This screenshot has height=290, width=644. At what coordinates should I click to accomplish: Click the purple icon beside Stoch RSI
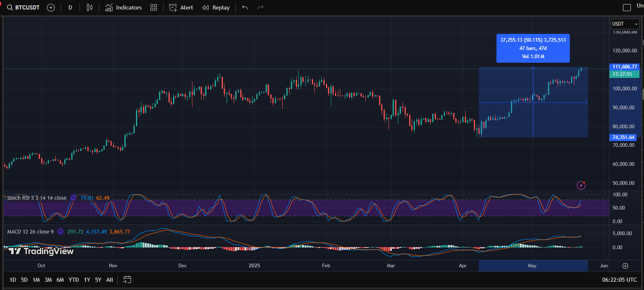73,198
